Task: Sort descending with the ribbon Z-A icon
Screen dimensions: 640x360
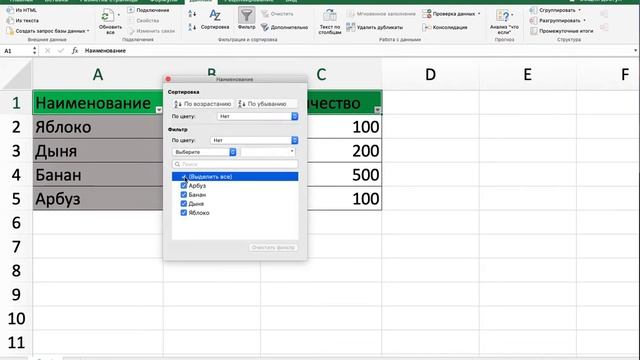Action: pyautogui.click(x=192, y=27)
